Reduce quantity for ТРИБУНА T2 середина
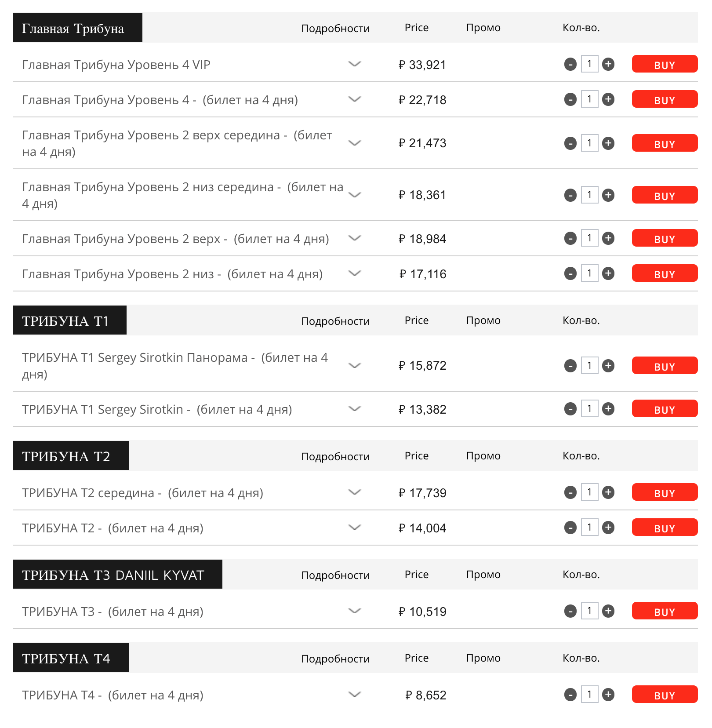 coord(570,492)
